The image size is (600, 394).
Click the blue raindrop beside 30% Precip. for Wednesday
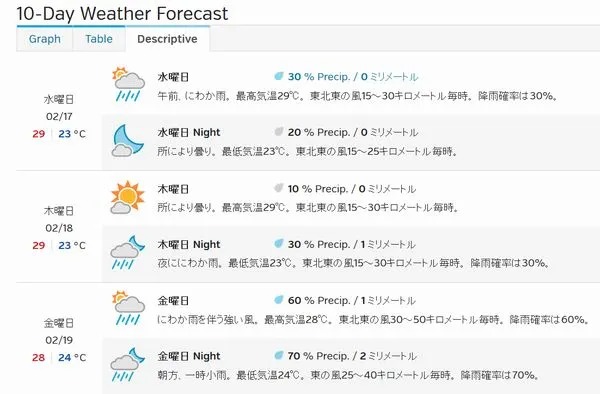[279, 76]
